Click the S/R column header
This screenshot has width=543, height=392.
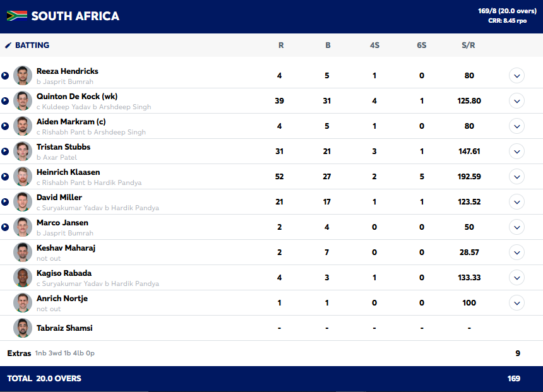(x=468, y=45)
